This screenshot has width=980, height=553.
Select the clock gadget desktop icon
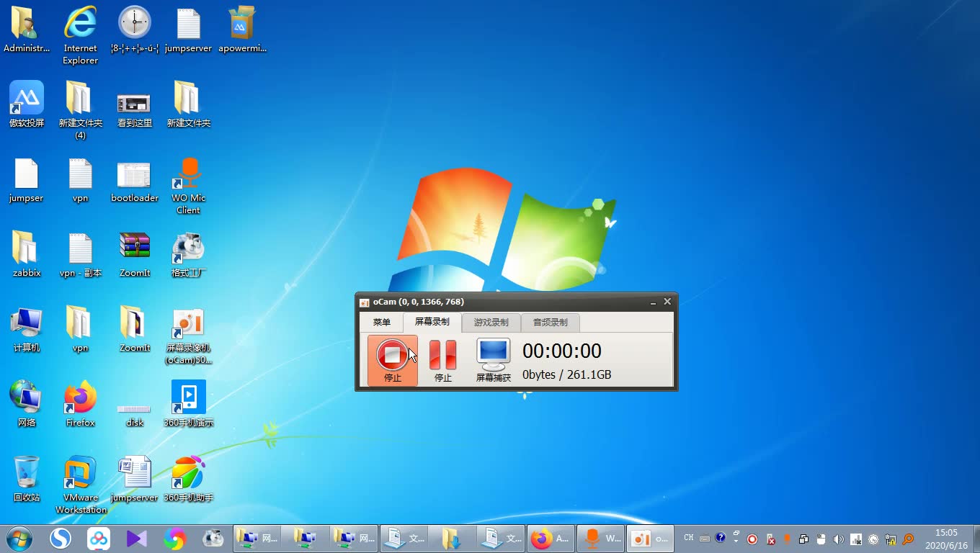coord(135,30)
